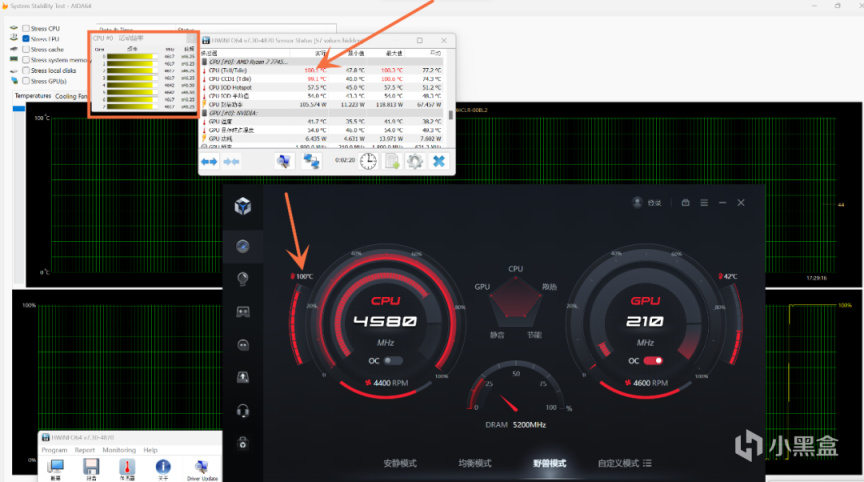Enable the Stress system memory checkbox
Image resolution: width=864 pixels, height=482 pixels.
26,59
